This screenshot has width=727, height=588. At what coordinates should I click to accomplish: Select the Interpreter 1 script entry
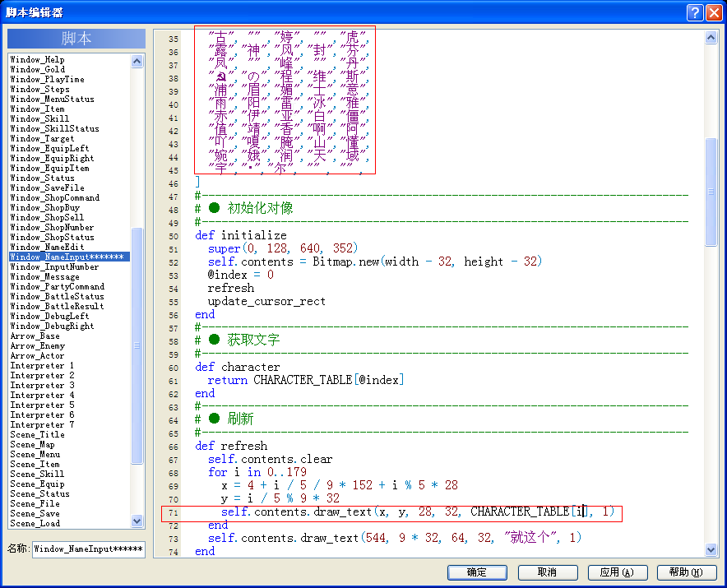pyautogui.click(x=42, y=365)
